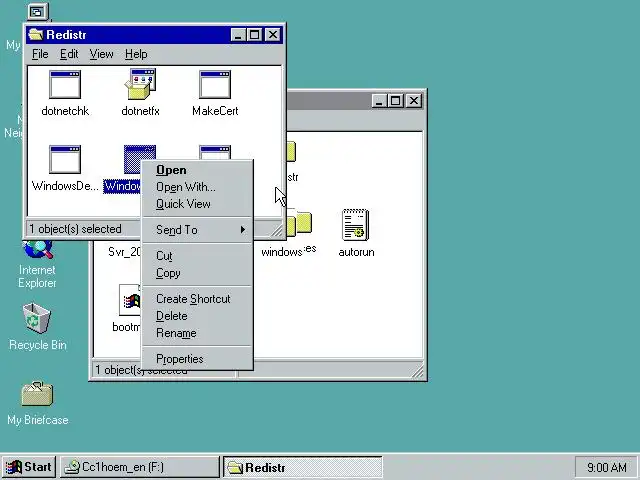This screenshot has height=480, width=640.
Task: Click the windows folder label in back window
Action: (x=282, y=252)
